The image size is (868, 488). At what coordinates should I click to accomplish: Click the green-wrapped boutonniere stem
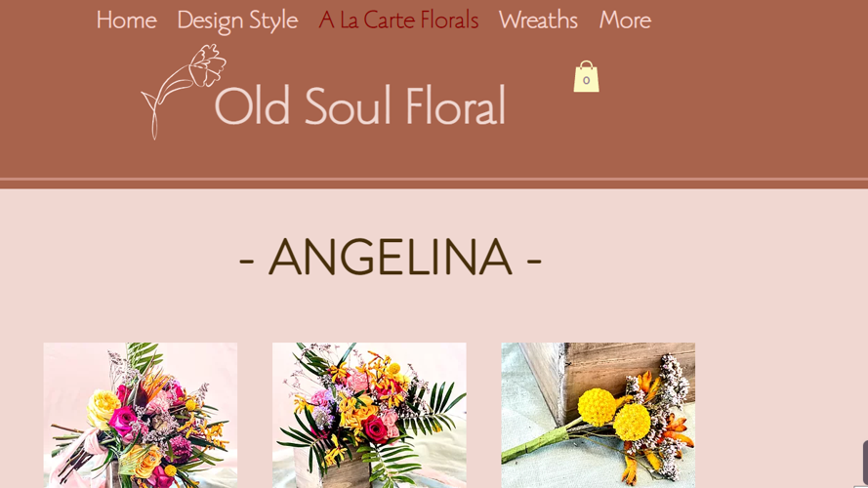(x=536, y=443)
